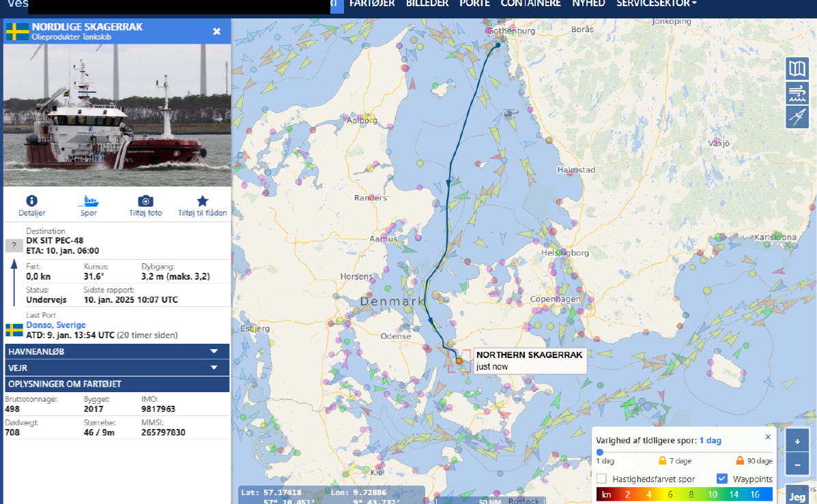Open the Donso, Sverige port link

[56, 325]
